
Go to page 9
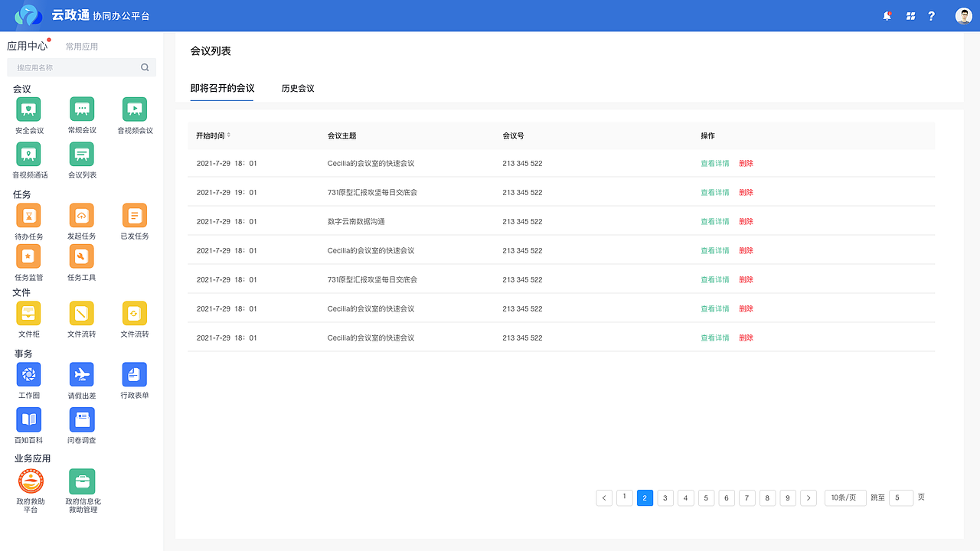[x=788, y=497]
